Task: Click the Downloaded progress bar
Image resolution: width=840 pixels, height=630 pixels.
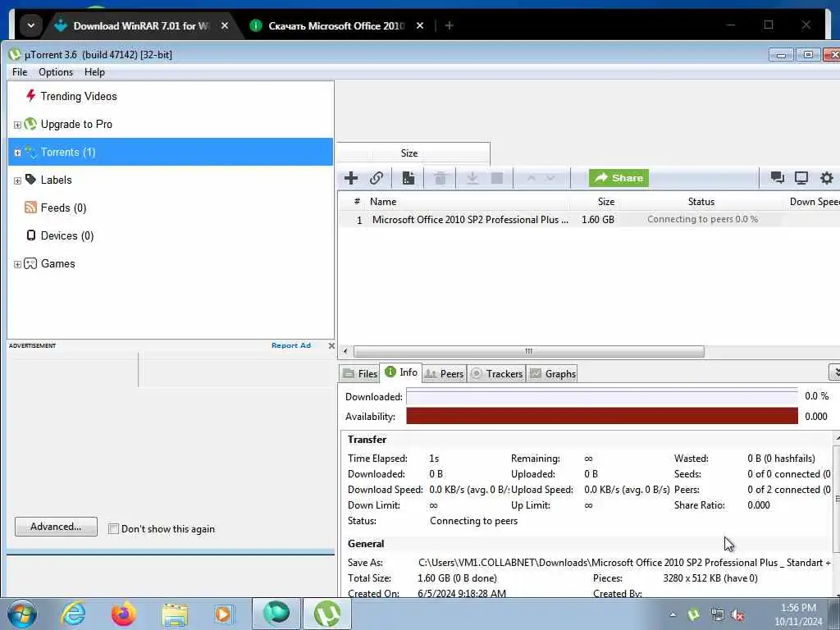Action: (x=602, y=396)
